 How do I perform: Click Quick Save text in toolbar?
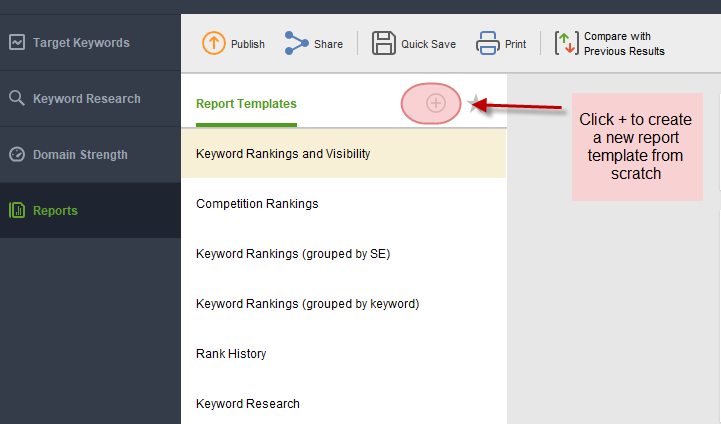click(x=429, y=44)
